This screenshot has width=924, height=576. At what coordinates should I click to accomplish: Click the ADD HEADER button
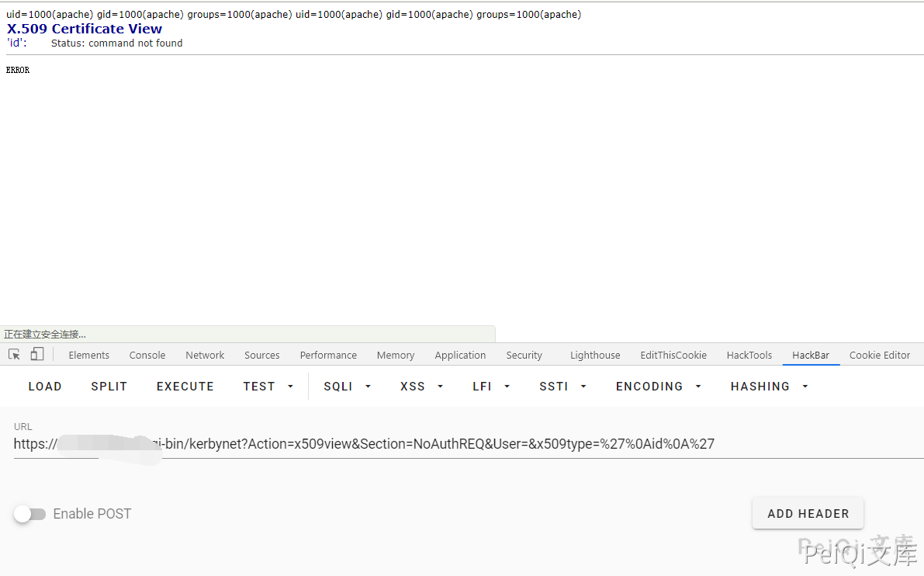(x=808, y=514)
